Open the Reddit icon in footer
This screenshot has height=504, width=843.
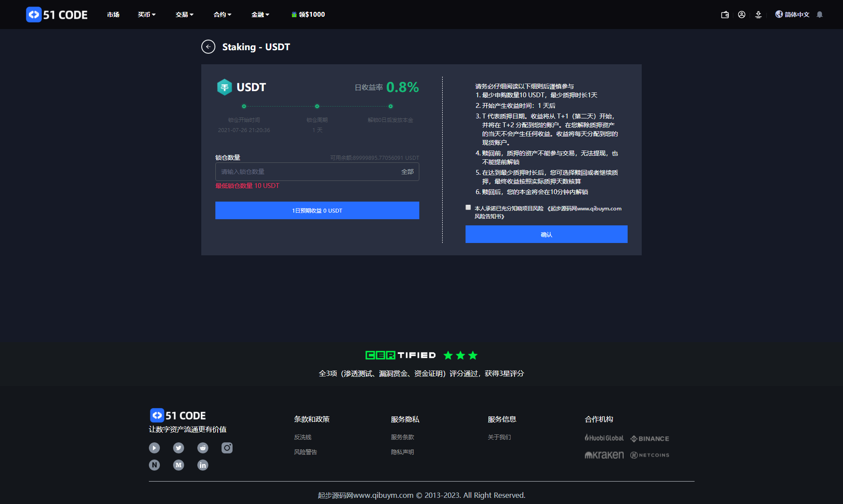pyautogui.click(x=203, y=448)
